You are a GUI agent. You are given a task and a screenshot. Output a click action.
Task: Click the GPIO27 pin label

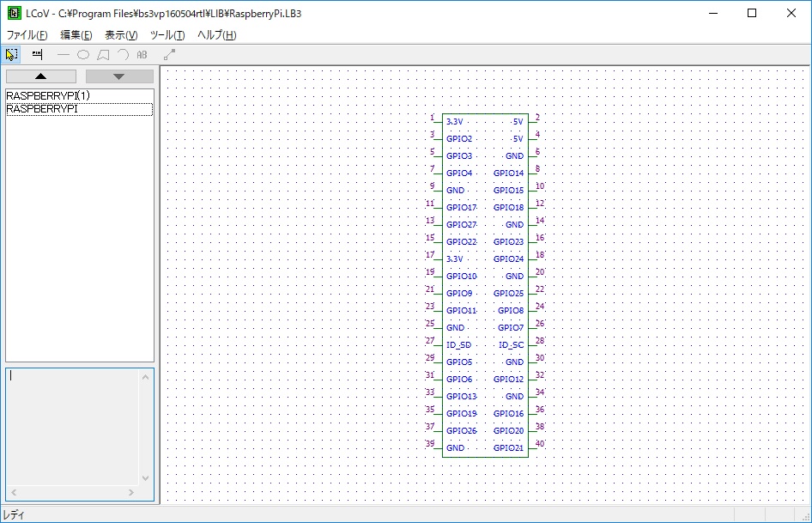[462, 224]
